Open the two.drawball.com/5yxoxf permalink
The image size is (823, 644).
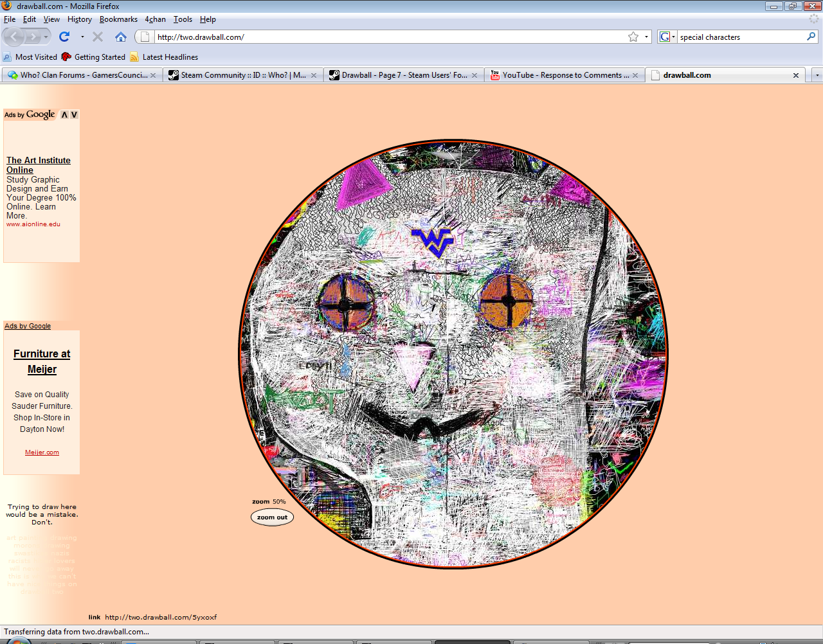tap(161, 617)
